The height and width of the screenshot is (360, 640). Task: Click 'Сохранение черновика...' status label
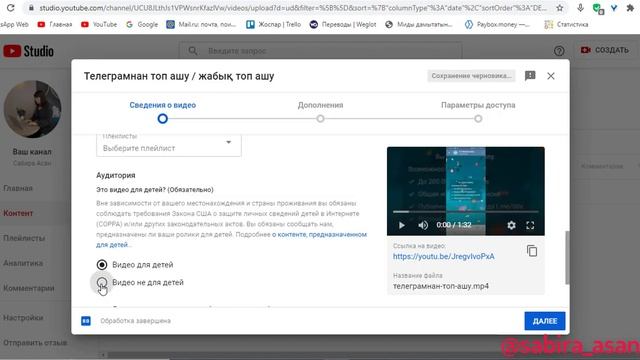[x=471, y=76]
